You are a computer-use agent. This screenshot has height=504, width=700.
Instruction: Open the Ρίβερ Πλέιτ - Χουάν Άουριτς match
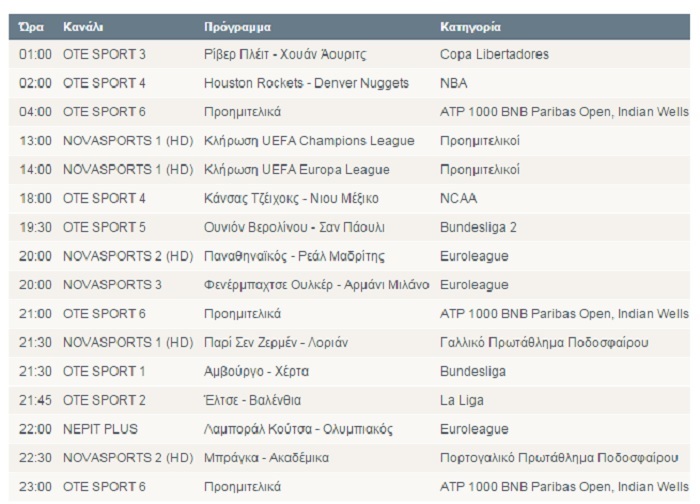point(285,54)
